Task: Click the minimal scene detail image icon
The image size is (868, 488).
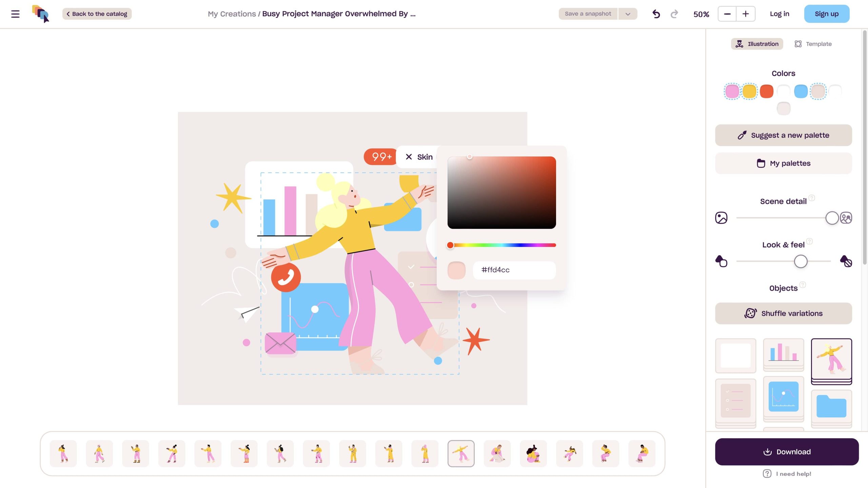Action: point(721,218)
